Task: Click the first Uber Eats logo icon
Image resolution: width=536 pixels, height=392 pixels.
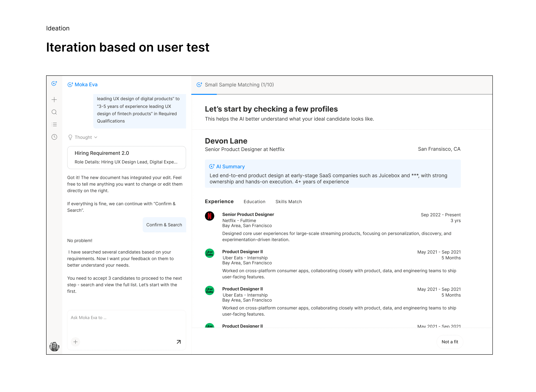Action: (209, 253)
